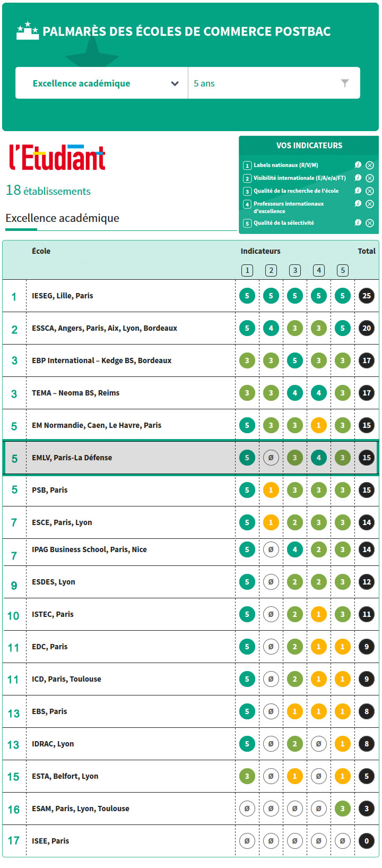The image size is (382, 868).
Task: Open info for Labels nationaux indicator
Action: point(358,165)
